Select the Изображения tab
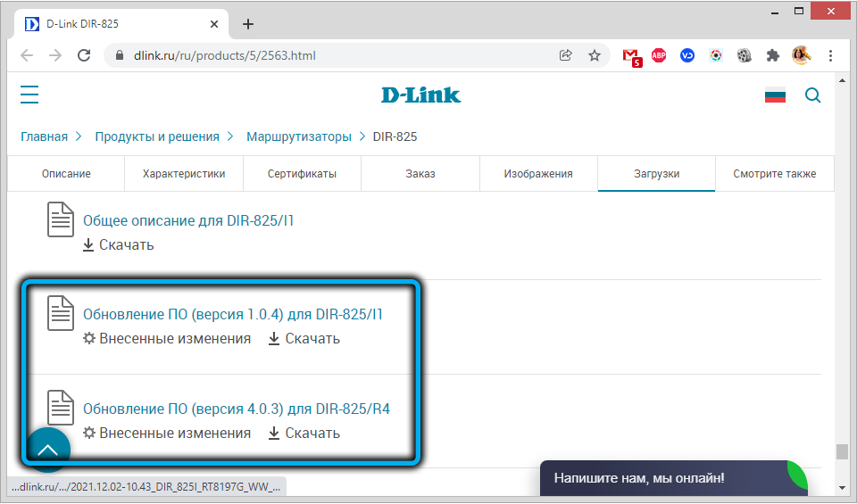The image size is (857, 504). click(x=538, y=174)
